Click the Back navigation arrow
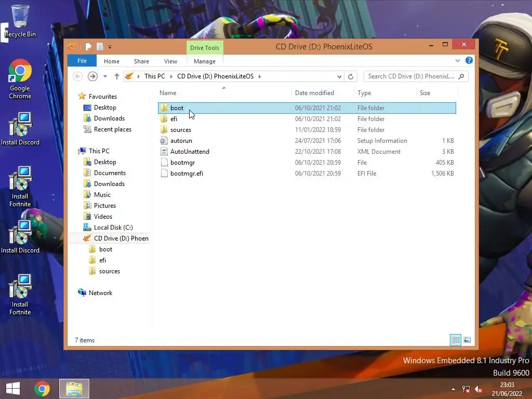Viewport: 532px width, 399px height. [78, 76]
